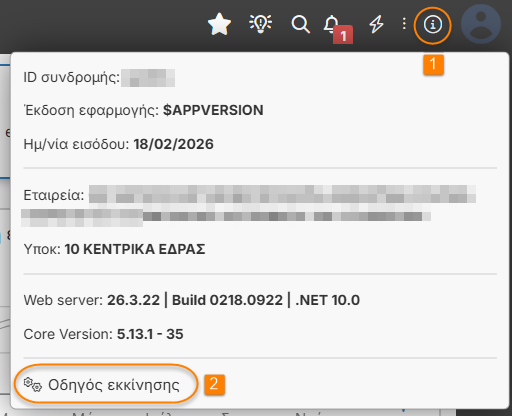Expand the three-dot vertical more menu
Screen dimensions: 512x416
(404, 24)
